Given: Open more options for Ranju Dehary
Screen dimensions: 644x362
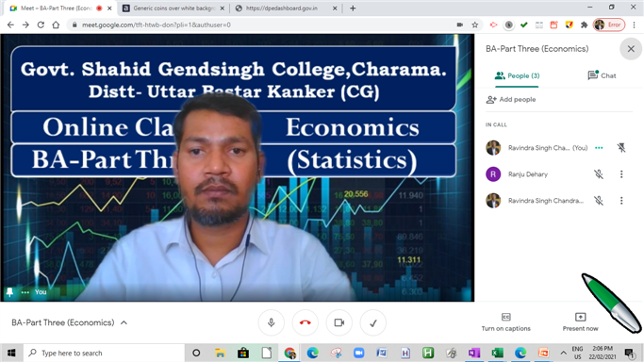Looking at the screenshot, I should 621,174.
